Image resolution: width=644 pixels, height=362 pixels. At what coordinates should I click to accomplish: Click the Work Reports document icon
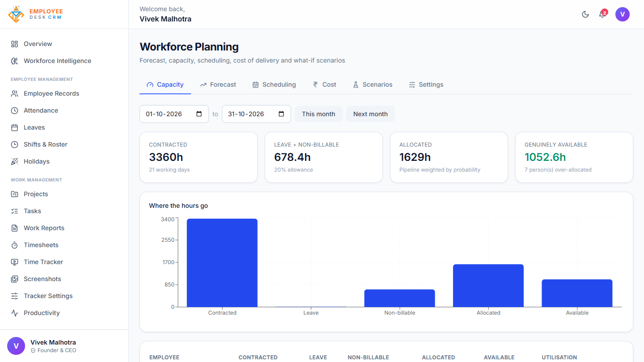[15, 228]
